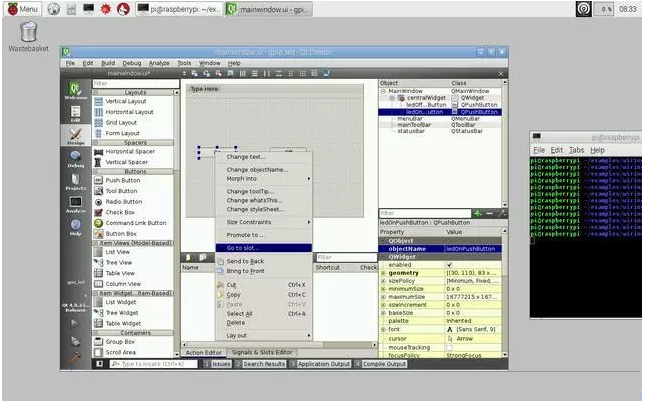Open the Build menu
647x405 pixels.
107,63
